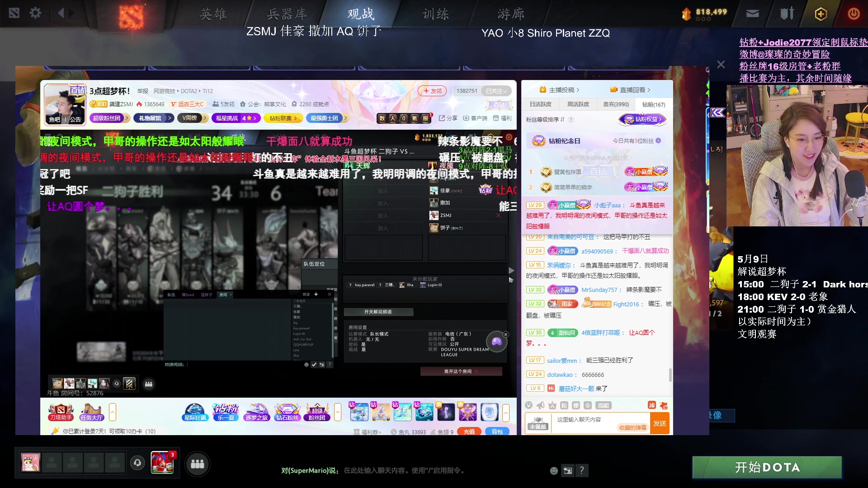Click the 未佩戴 badge selector

coord(538,423)
